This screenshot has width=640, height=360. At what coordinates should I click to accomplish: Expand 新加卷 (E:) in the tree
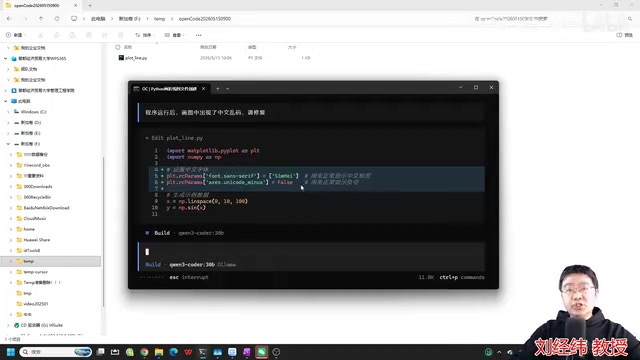point(8,133)
